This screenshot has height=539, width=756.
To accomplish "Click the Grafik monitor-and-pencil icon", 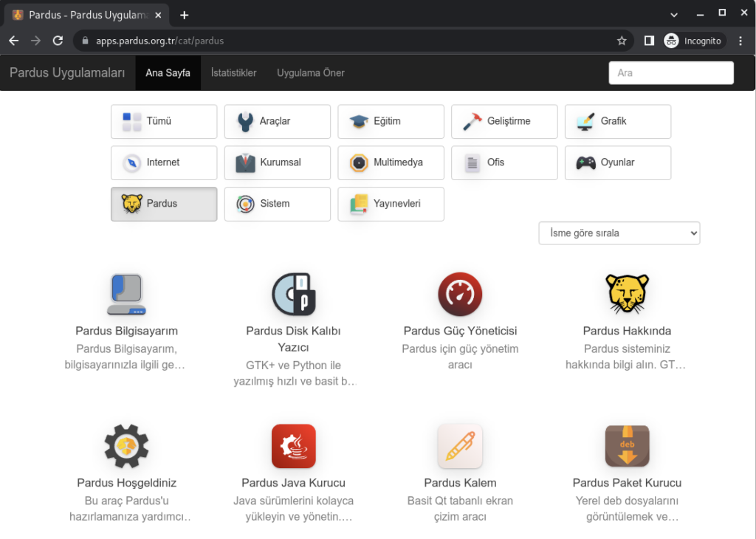I will tap(585, 122).
